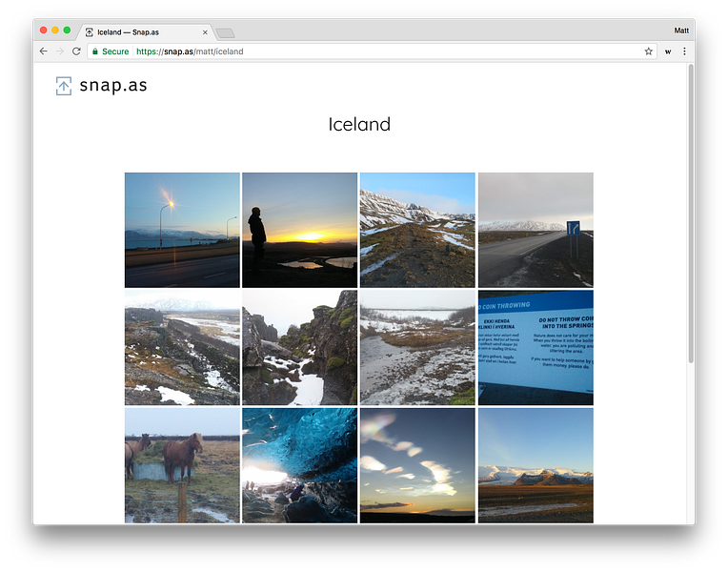The height and width of the screenshot is (572, 728).
Task: Select the 'Iceland — Snap.as' tab
Action: click(144, 32)
